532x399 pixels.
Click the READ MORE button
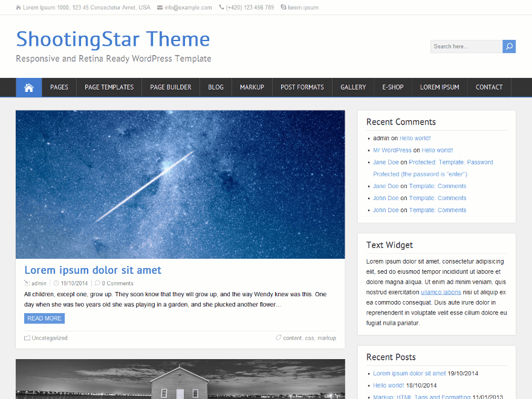(44, 318)
